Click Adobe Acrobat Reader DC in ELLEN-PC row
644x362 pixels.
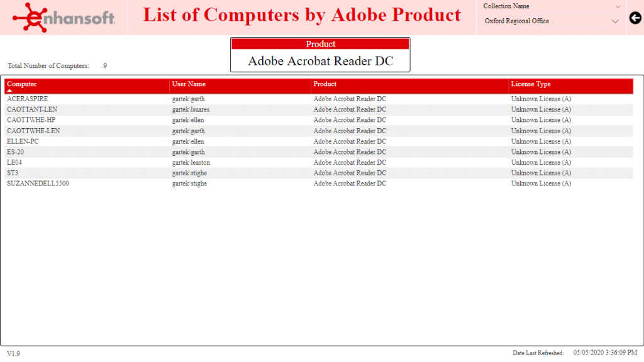tap(350, 141)
